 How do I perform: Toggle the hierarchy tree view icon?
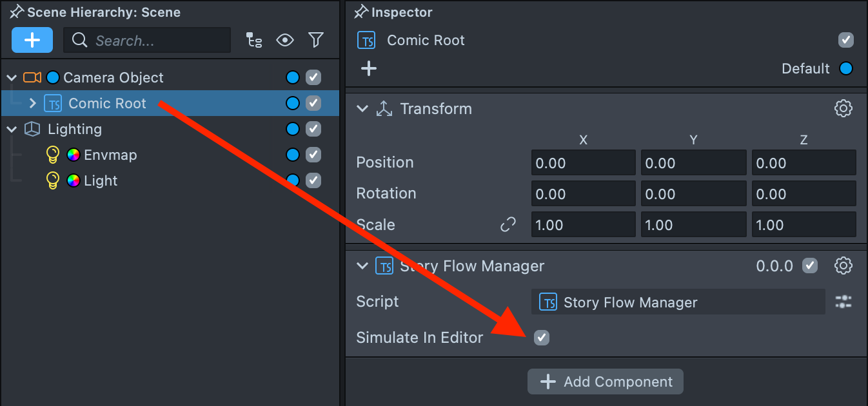[x=254, y=41]
